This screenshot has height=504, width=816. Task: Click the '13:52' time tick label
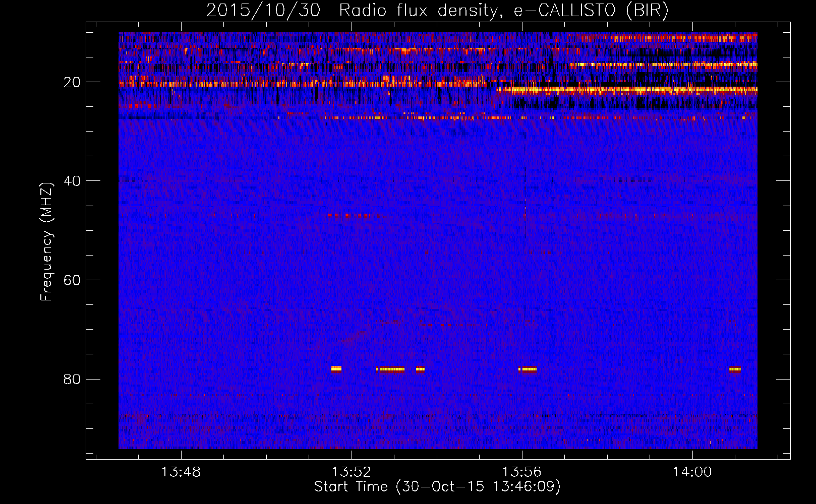click(351, 472)
